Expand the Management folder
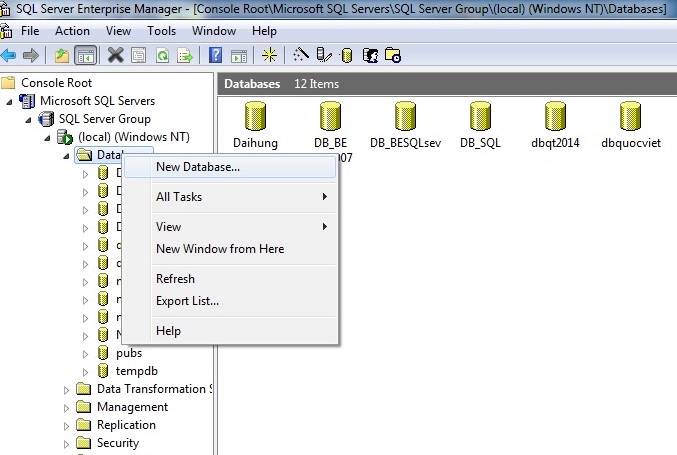 (x=66, y=408)
